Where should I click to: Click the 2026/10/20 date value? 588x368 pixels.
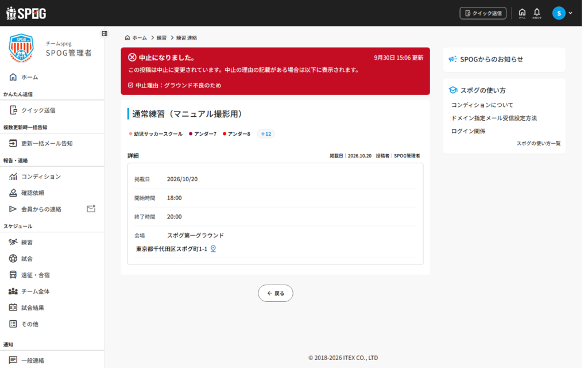182,179
